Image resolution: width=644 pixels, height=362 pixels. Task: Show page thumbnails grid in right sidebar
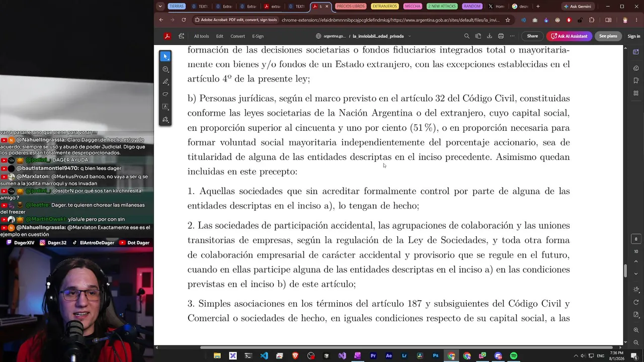point(636,94)
